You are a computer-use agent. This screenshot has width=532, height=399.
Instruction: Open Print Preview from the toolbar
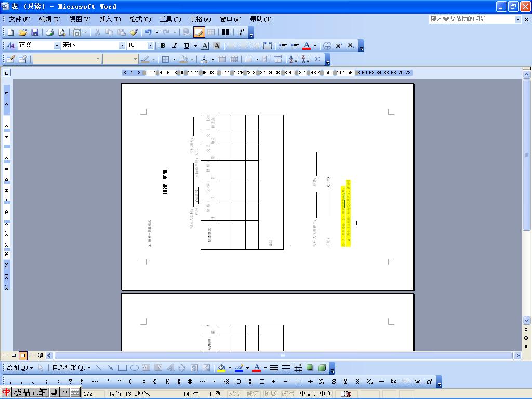pyautogui.click(x=62, y=32)
